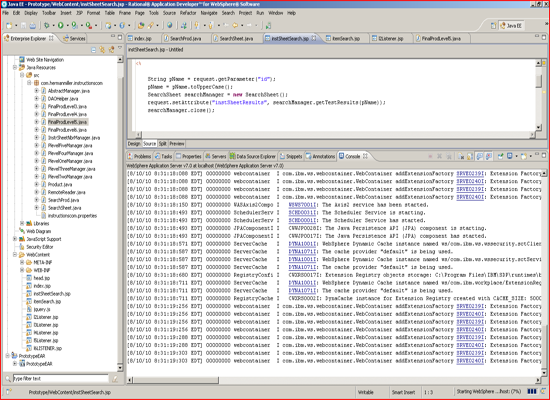Click the Explorer tree scroll-down arrow
The image size is (550, 400).
tap(120, 368)
